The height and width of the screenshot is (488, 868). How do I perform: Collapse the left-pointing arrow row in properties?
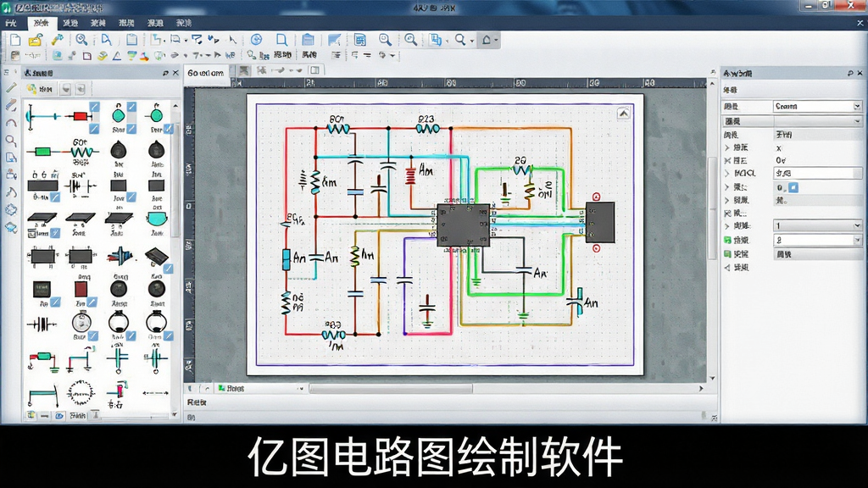point(727,268)
